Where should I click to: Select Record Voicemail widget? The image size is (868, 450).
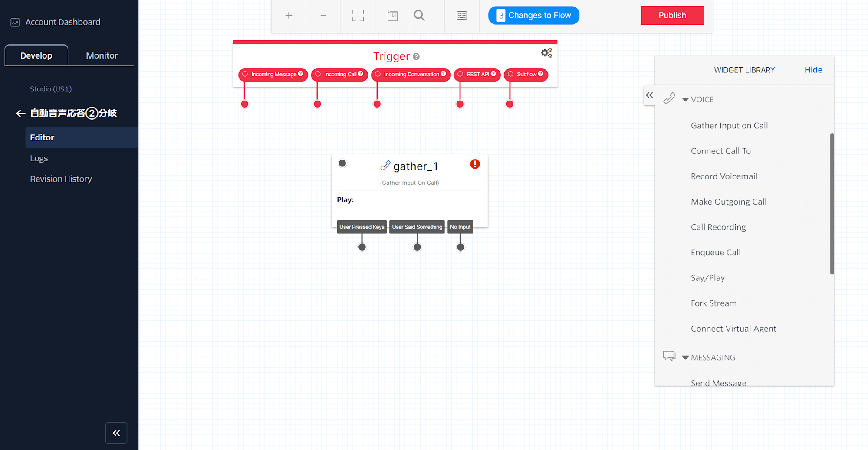point(724,176)
